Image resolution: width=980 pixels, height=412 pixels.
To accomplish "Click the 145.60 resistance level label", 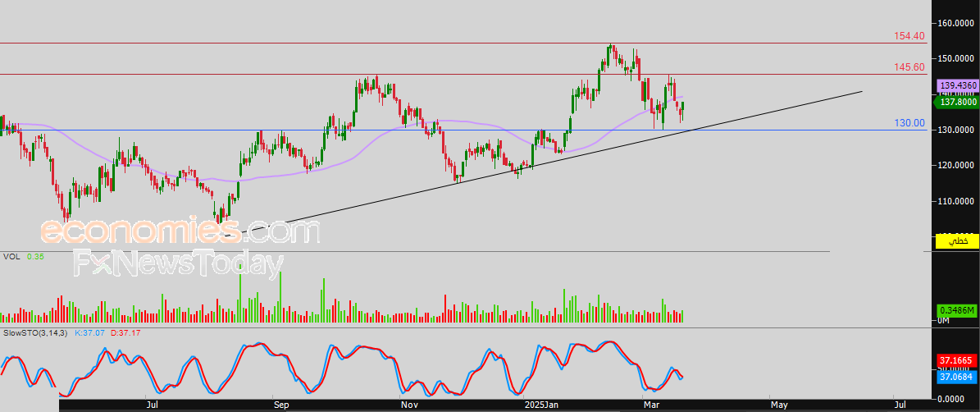I will (909, 67).
